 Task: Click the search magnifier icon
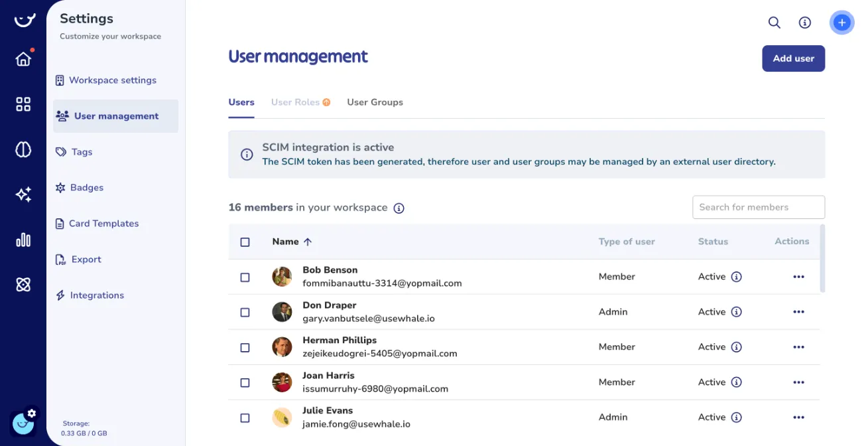pos(774,23)
